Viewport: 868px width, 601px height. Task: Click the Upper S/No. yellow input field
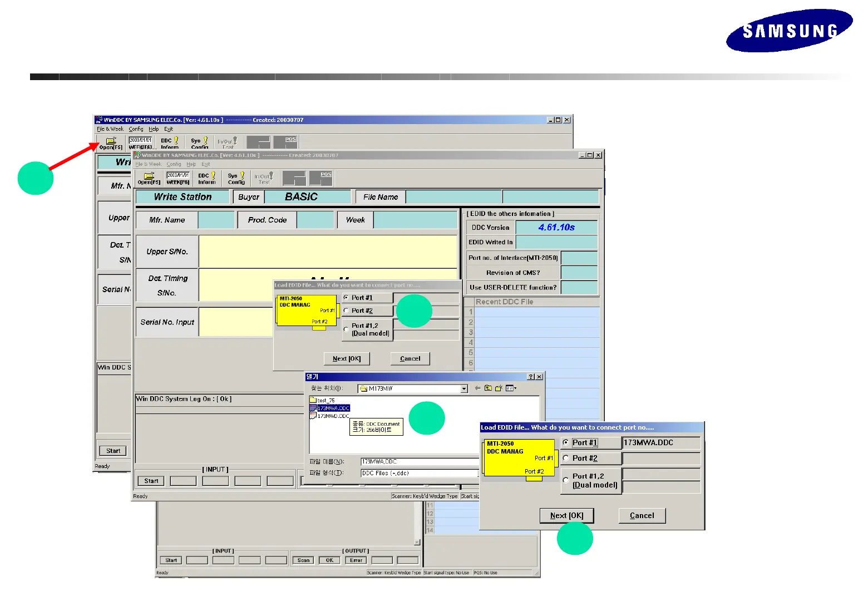(x=328, y=252)
